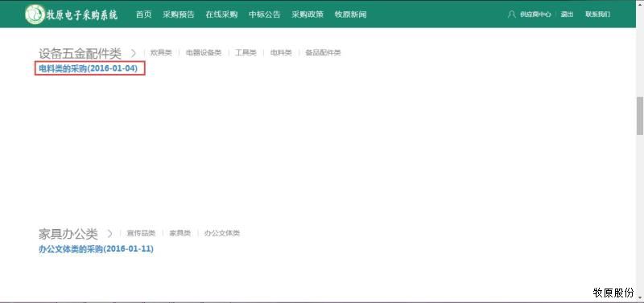644x303 pixels.
Task: Open the 采购预告 menu item
Action: [x=179, y=14]
